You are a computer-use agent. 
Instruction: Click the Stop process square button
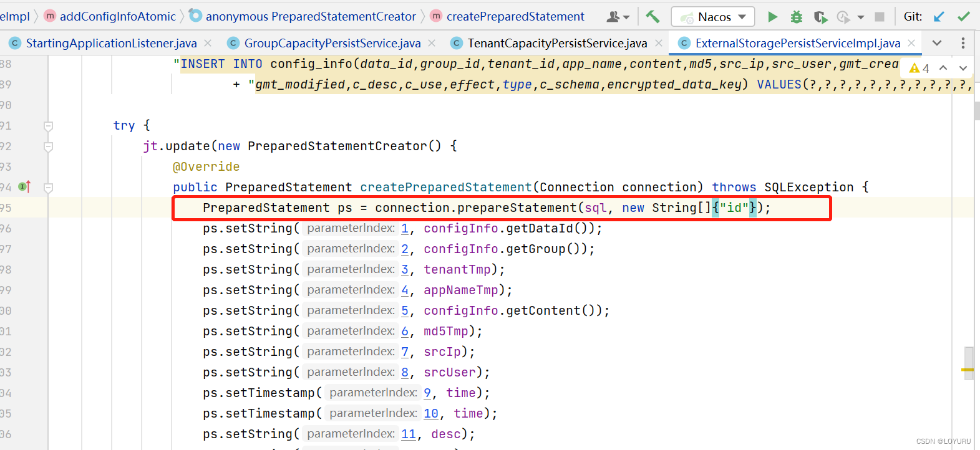[x=880, y=17]
